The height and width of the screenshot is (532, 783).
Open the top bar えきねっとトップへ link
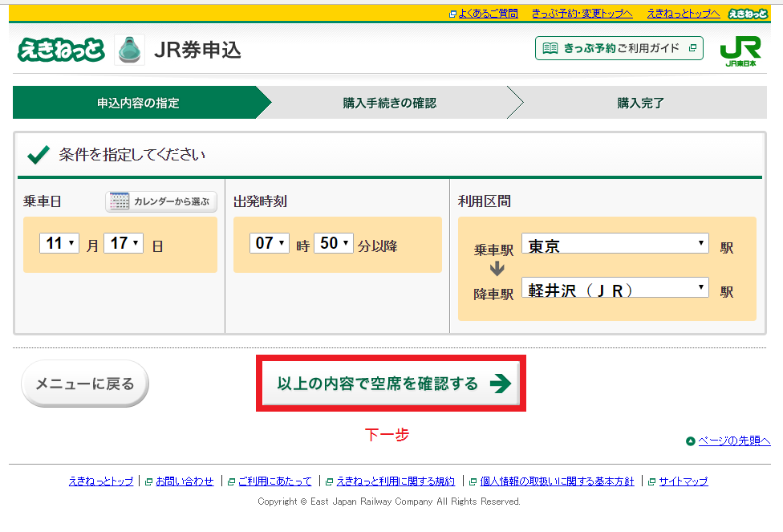tap(684, 14)
